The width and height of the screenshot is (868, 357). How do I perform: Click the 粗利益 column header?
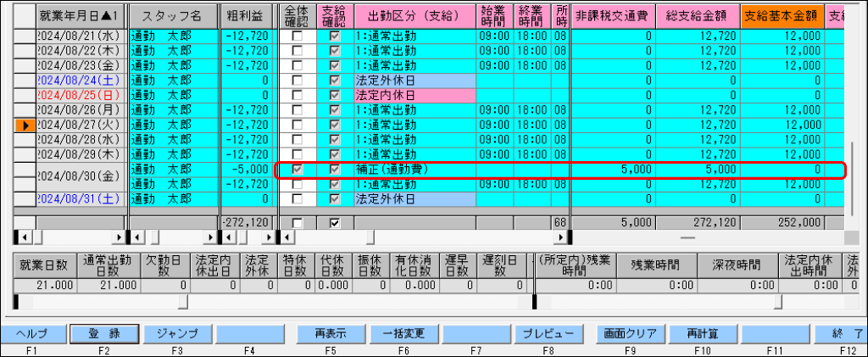coord(247,16)
